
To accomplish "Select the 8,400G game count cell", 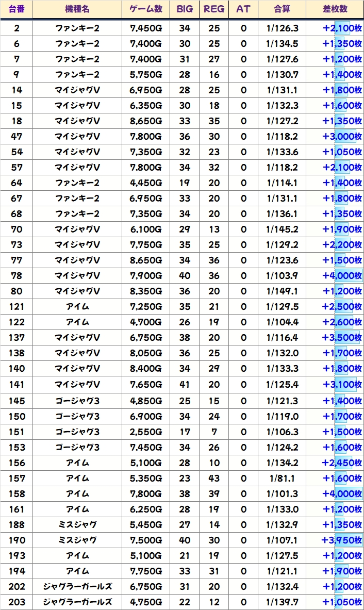I will pyautogui.click(x=146, y=369).
